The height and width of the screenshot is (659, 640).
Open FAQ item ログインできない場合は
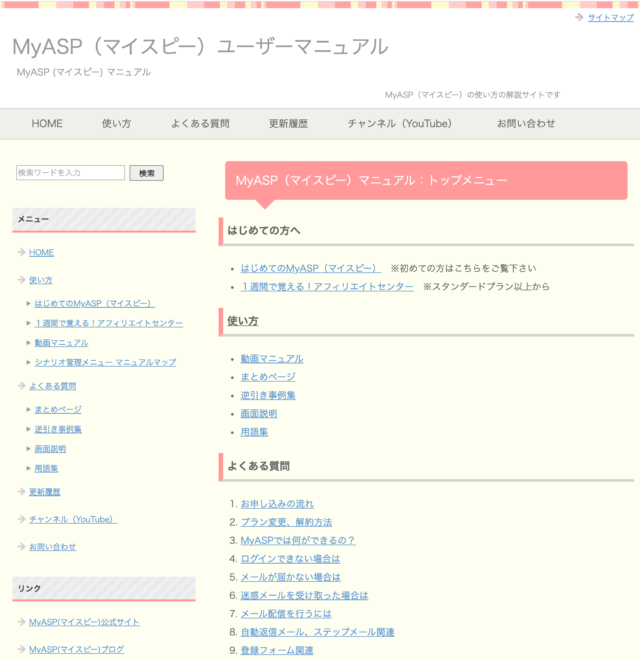290,559
